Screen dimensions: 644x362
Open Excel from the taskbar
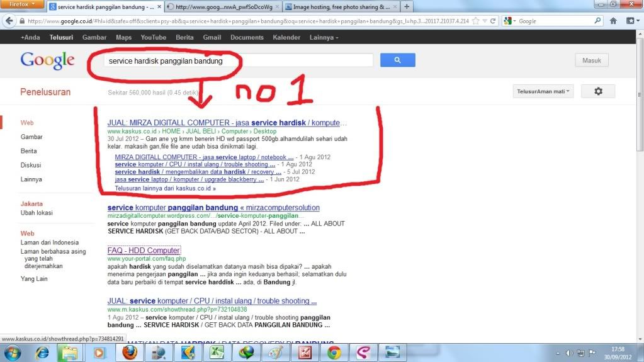point(217,353)
